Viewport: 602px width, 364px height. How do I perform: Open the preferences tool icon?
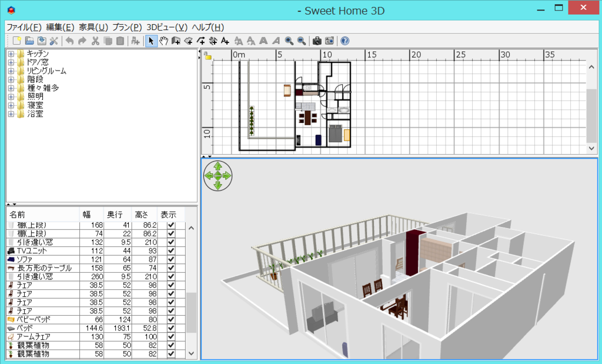point(53,41)
